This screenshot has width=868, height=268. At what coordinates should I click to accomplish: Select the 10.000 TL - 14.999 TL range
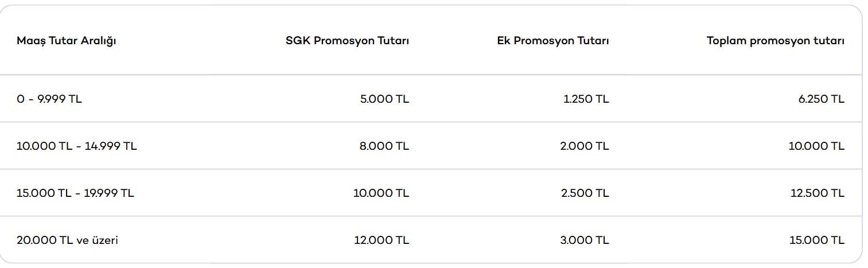coord(77,146)
